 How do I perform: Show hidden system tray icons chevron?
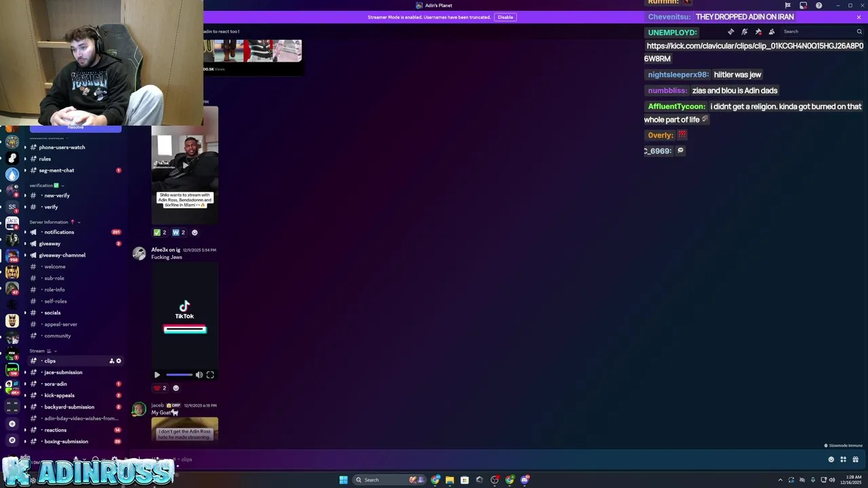pyautogui.click(x=780, y=480)
